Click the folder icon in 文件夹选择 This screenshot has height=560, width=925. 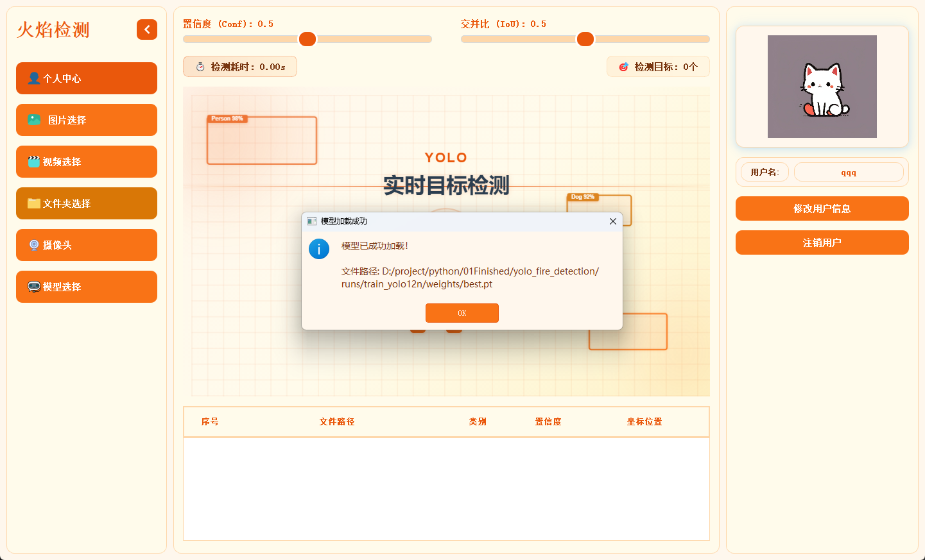point(34,203)
